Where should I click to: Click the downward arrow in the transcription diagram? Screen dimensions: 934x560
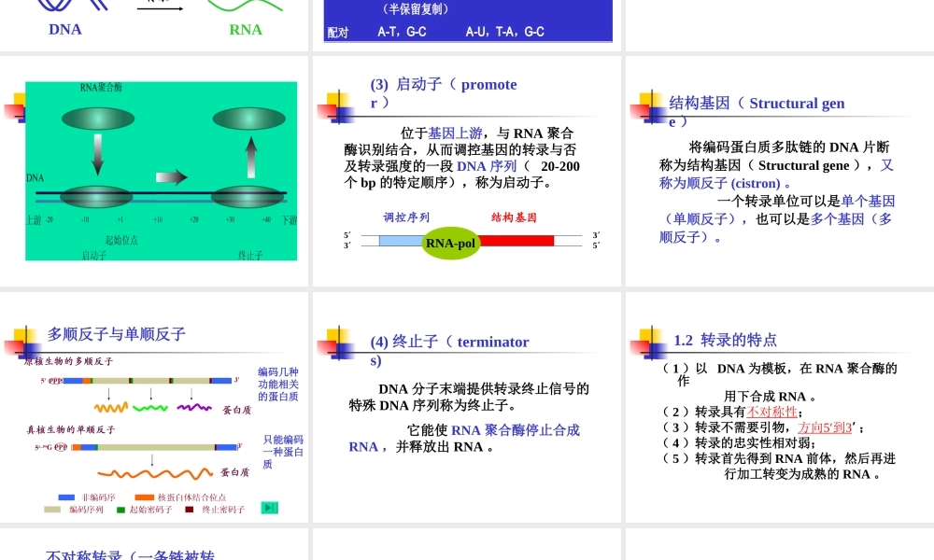(97, 155)
